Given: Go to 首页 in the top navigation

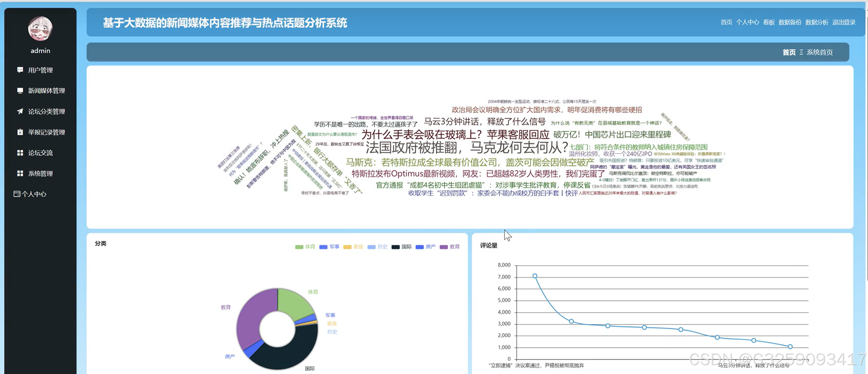Looking at the screenshot, I should click(726, 22).
